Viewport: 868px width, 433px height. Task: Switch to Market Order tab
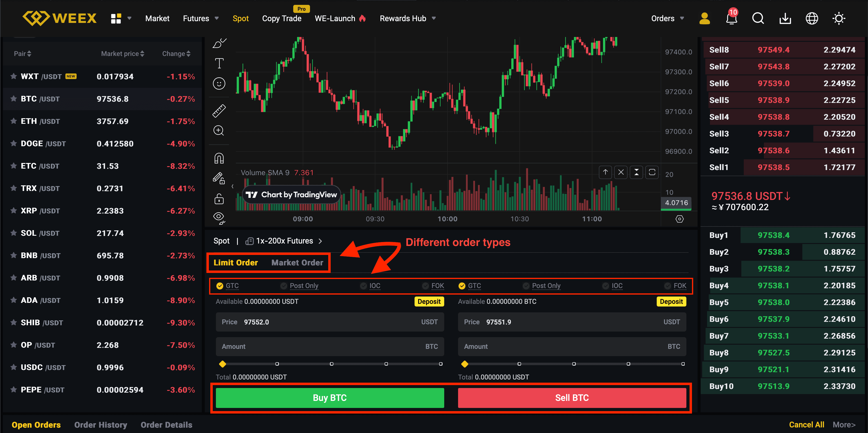pyautogui.click(x=297, y=262)
